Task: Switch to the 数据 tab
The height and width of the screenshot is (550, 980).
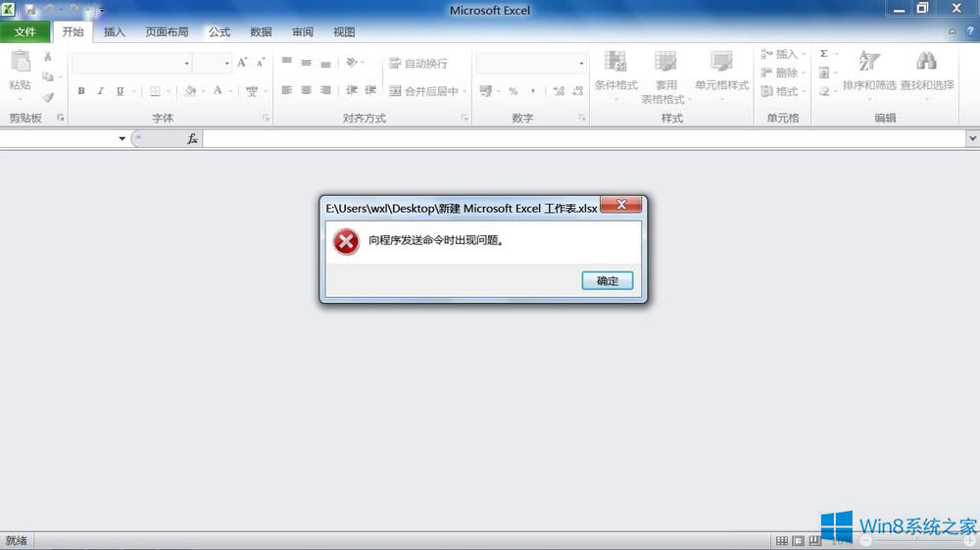Action: 261,32
